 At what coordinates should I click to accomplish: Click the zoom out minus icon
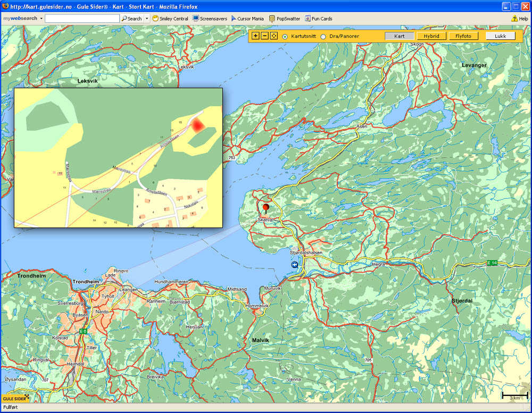(264, 36)
